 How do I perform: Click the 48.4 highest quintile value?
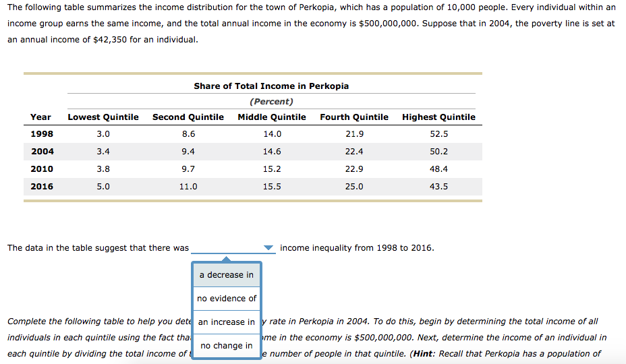pos(438,169)
